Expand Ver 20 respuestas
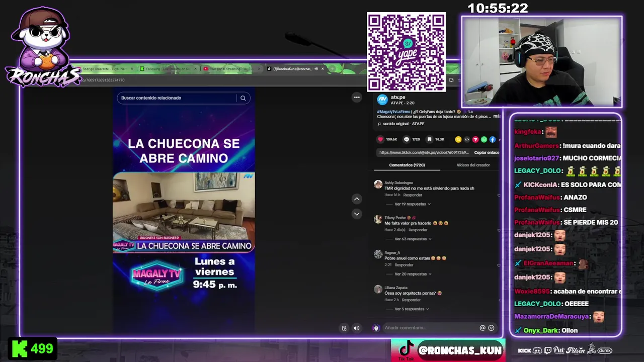 pyautogui.click(x=413, y=274)
